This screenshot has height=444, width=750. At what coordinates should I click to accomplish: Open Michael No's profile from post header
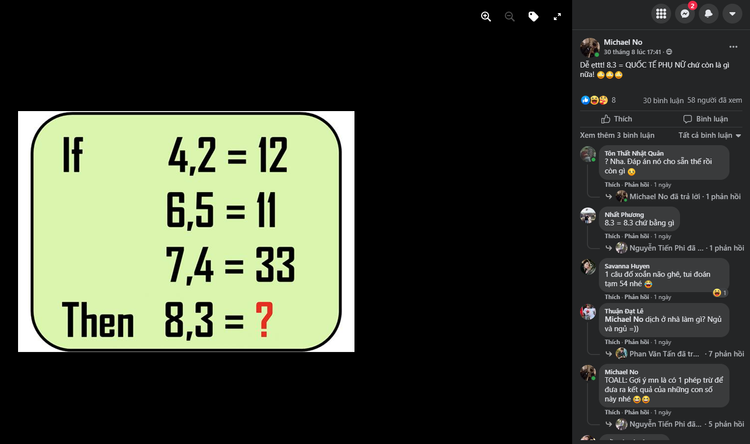click(625, 42)
